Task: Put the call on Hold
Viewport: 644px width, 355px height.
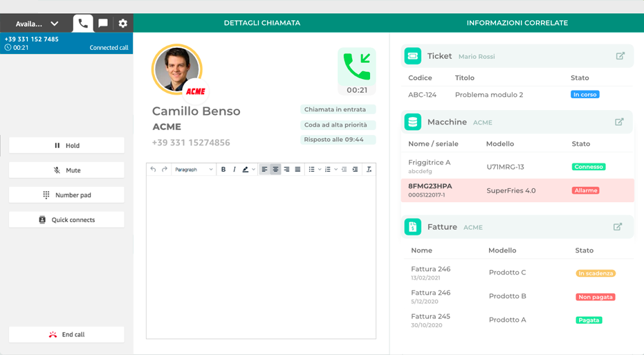Action: click(66, 145)
